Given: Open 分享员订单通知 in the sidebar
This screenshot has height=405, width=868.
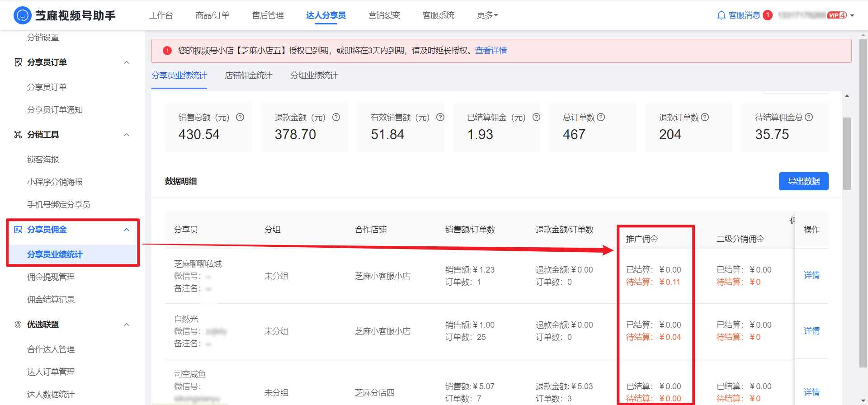Looking at the screenshot, I should tap(55, 110).
